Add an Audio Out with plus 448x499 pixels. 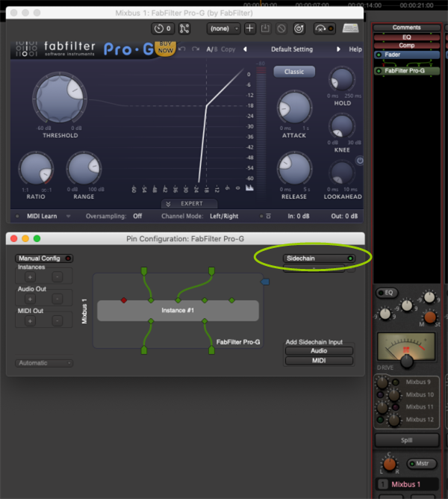pos(30,299)
